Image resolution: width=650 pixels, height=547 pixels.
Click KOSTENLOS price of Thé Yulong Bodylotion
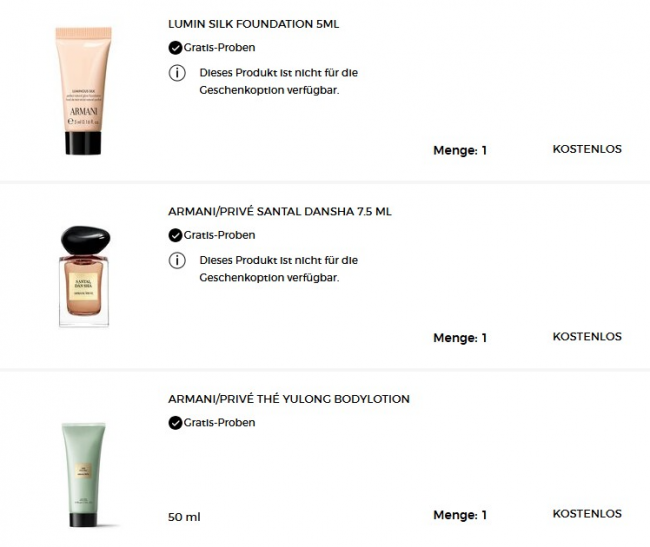point(587,514)
